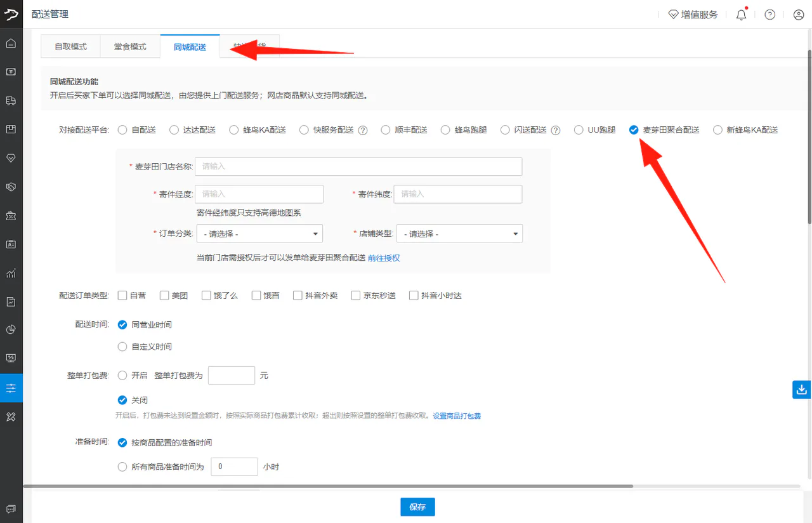Open the notification bell
812x523 pixels.
point(741,15)
